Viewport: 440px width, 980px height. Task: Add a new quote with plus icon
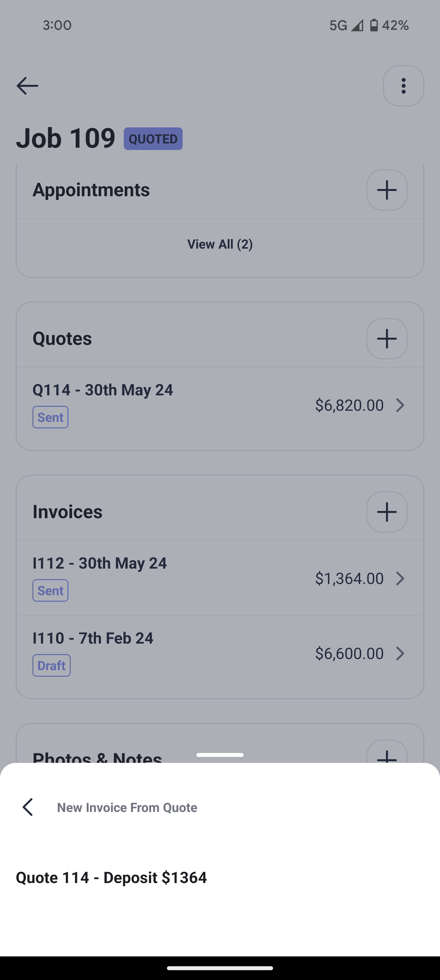click(x=387, y=339)
